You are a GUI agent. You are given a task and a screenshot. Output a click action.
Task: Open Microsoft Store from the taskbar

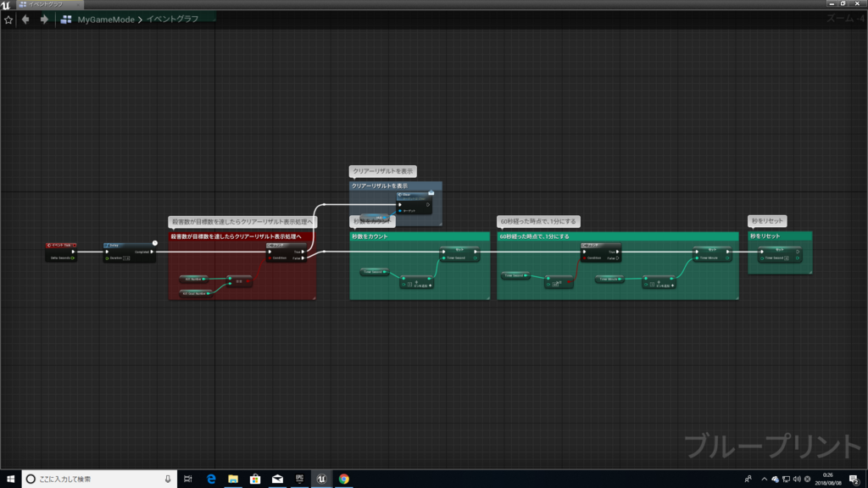[x=255, y=479]
